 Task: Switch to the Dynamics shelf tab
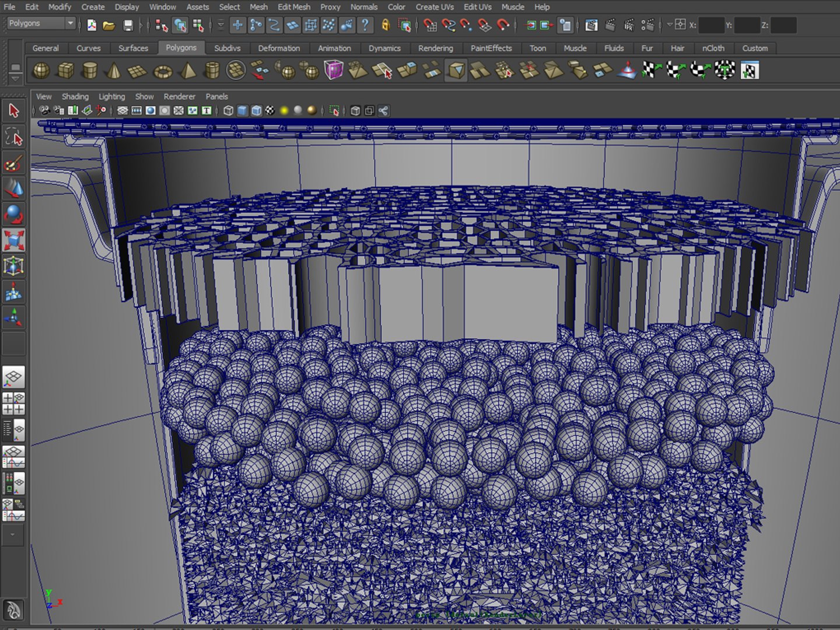384,48
